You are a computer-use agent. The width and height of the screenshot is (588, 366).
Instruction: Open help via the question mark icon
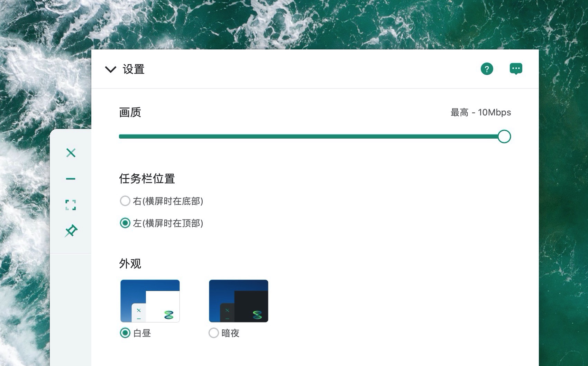(x=487, y=69)
